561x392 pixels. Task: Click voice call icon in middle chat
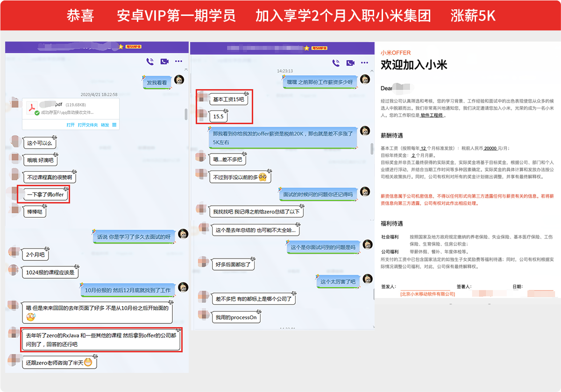click(335, 63)
